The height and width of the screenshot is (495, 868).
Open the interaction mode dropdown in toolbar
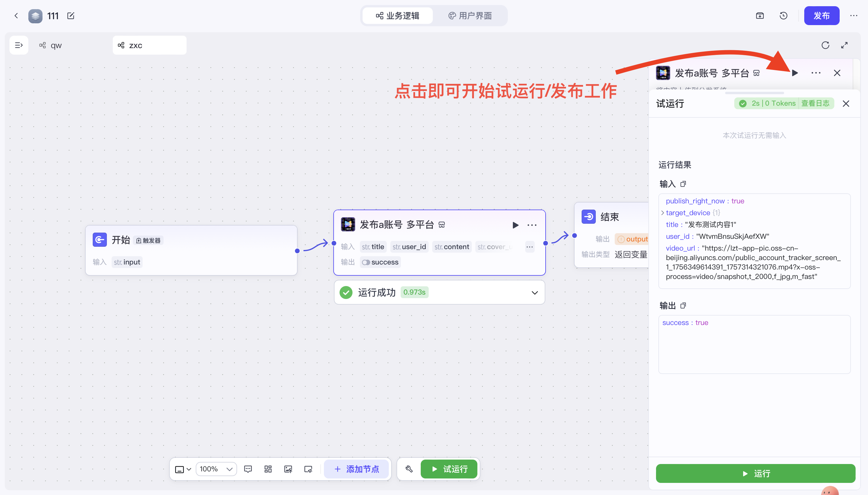(x=183, y=469)
